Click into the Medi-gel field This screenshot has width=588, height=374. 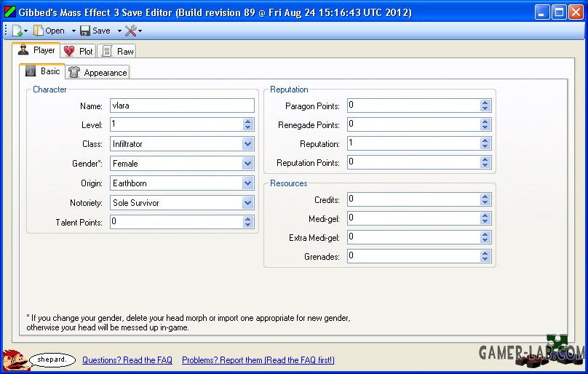point(413,218)
